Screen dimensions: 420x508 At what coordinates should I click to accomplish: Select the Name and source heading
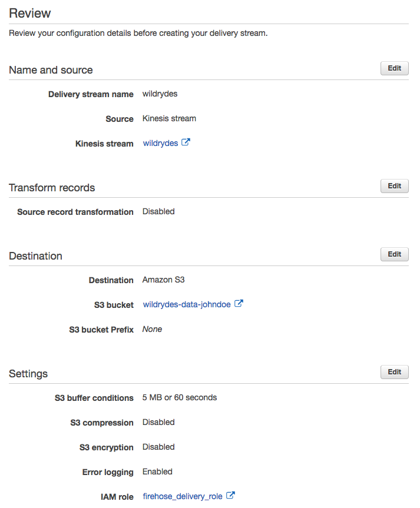point(51,70)
